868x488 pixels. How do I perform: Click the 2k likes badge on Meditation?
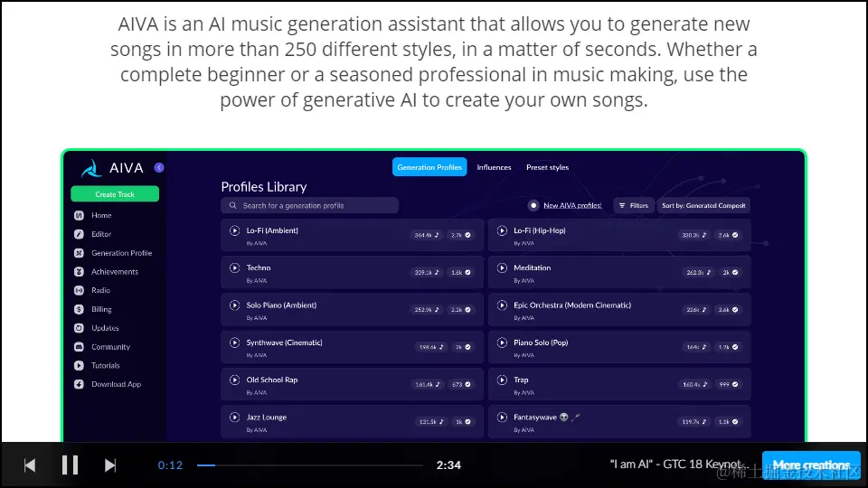tap(731, 272)
